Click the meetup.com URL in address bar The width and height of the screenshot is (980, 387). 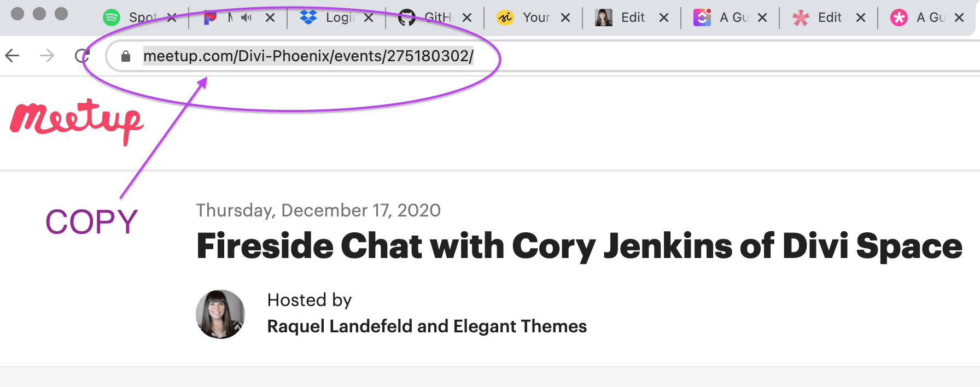pyautogui.click(x=308, y=56)
